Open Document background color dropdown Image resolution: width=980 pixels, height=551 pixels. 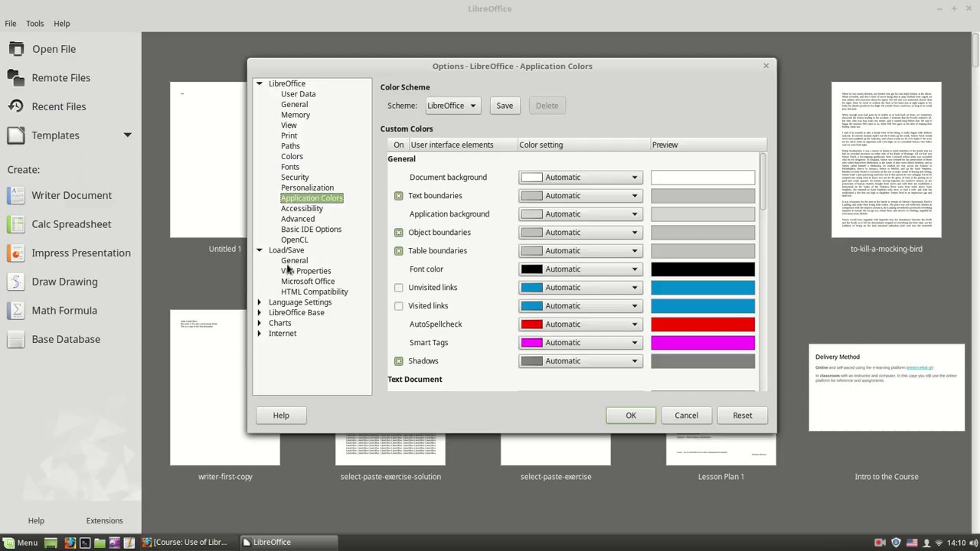click(x=580, y=178)
